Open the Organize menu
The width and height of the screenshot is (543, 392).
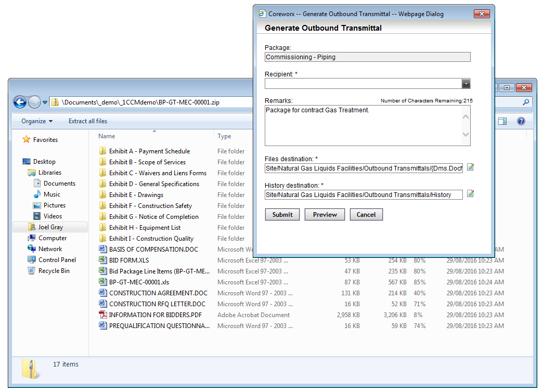point(37,121)
